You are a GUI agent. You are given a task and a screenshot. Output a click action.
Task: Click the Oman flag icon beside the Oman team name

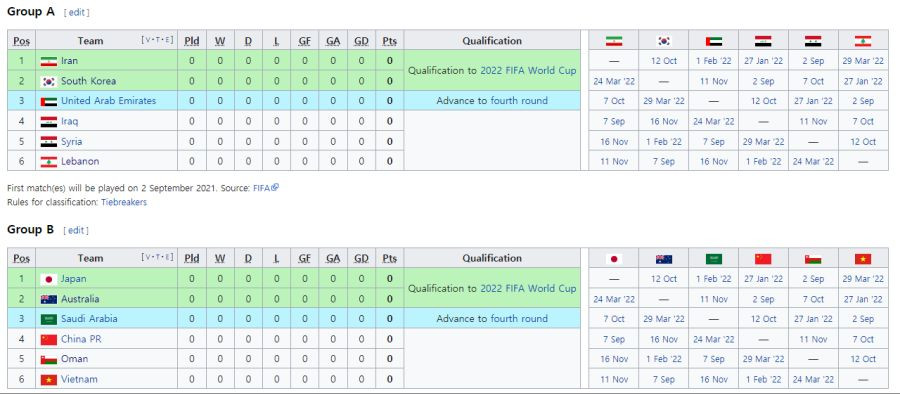(49, 360)
